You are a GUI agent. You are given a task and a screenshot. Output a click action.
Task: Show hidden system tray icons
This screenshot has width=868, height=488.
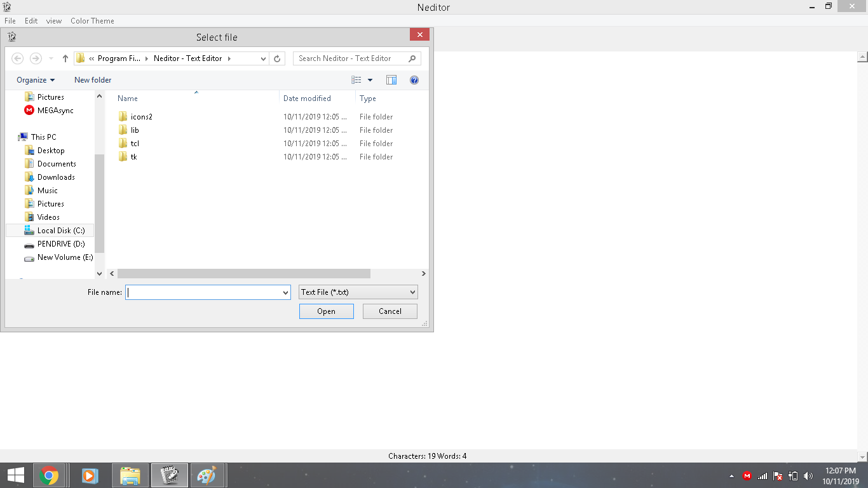[x=731, y=476]
